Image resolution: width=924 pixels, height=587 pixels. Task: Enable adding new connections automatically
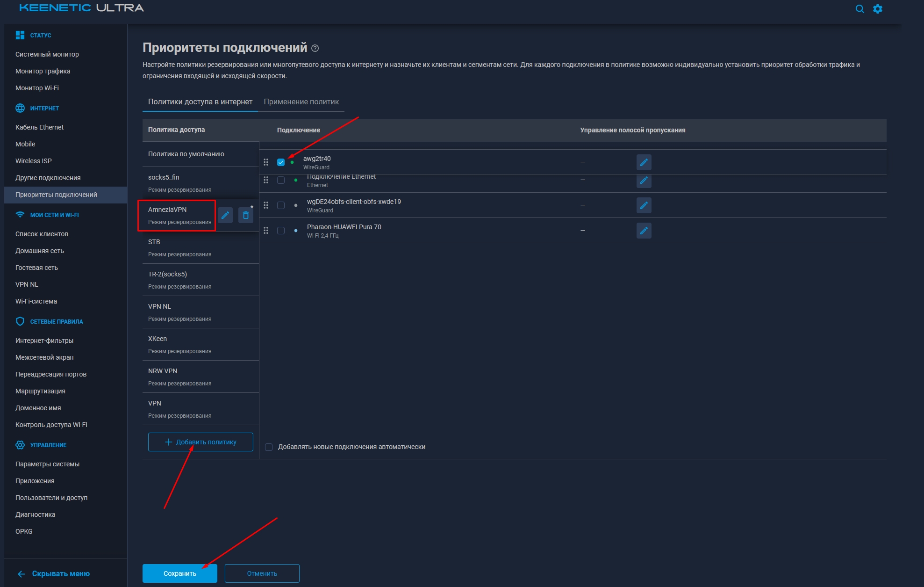click(269, 447)
